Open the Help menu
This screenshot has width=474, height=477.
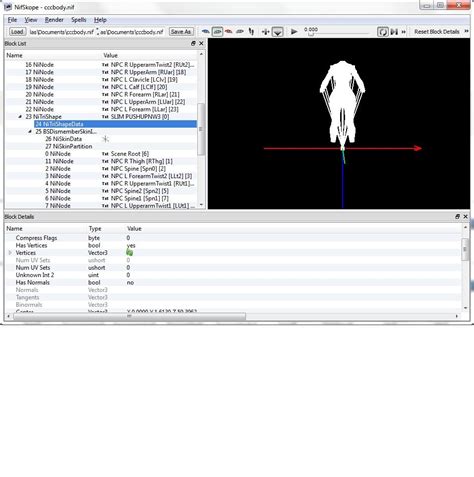(x=100, y=20)
